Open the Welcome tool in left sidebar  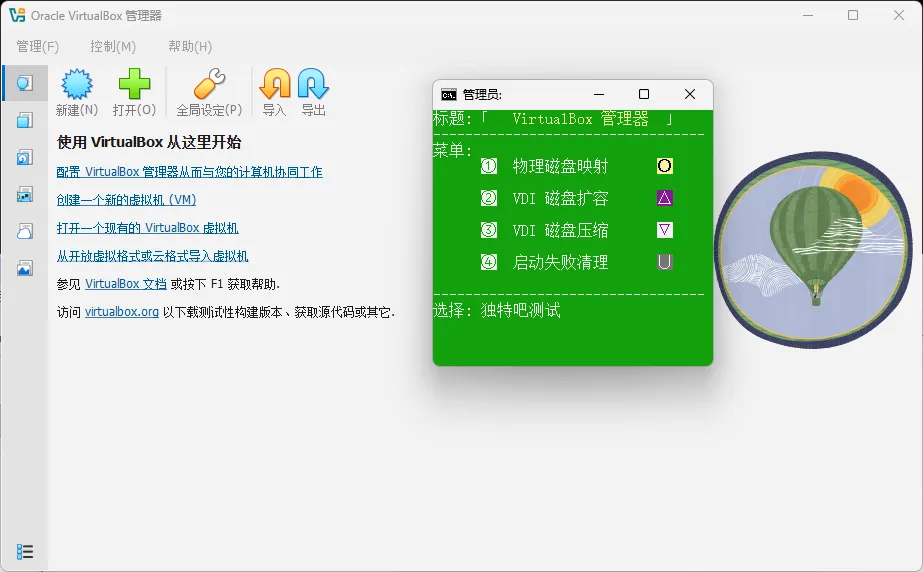(25, 83)
